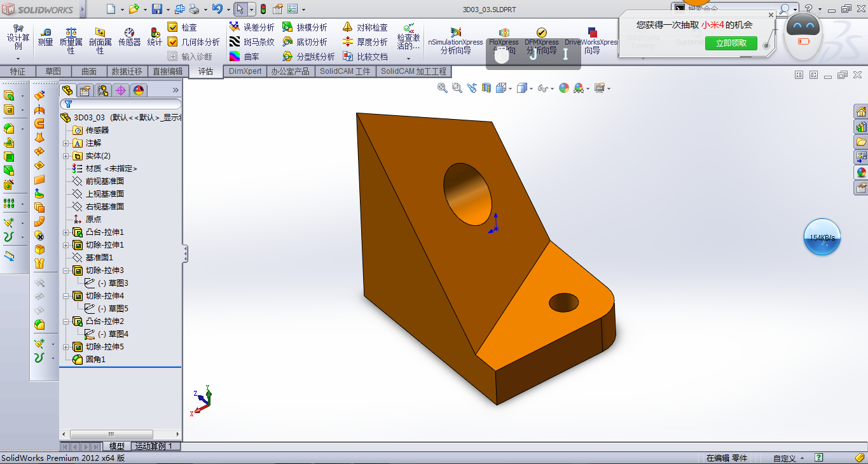
Task: Open the DimXpertManager tab icon
Action: [121, 90]
